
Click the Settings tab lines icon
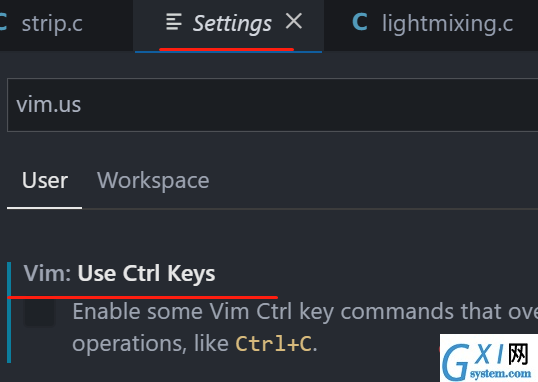click(x=174, y=22)
